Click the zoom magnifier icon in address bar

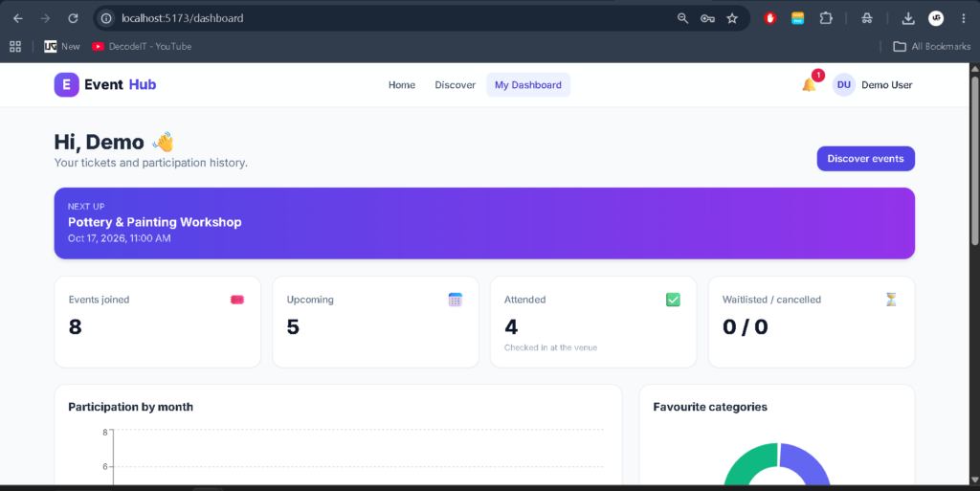point(682,18)
